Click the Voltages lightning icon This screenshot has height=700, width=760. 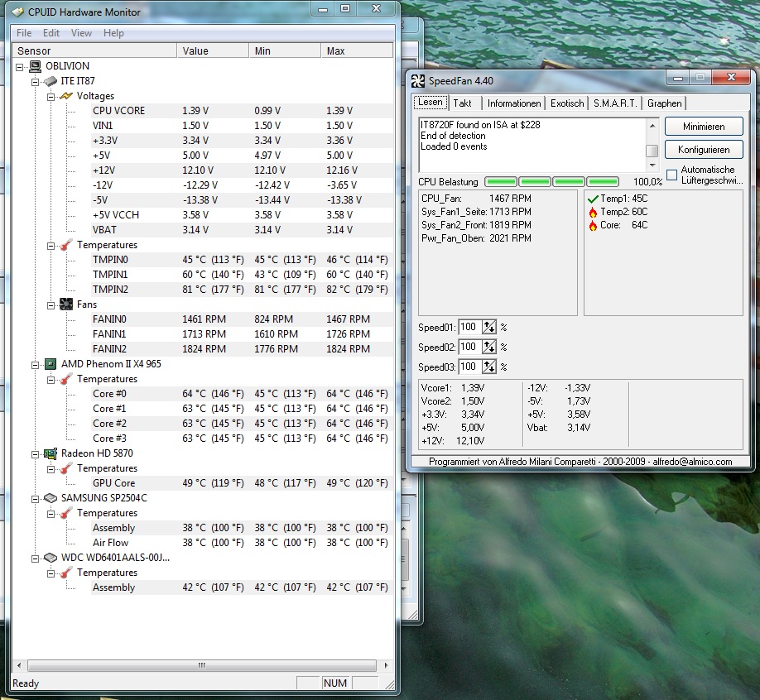coord(66,96)
